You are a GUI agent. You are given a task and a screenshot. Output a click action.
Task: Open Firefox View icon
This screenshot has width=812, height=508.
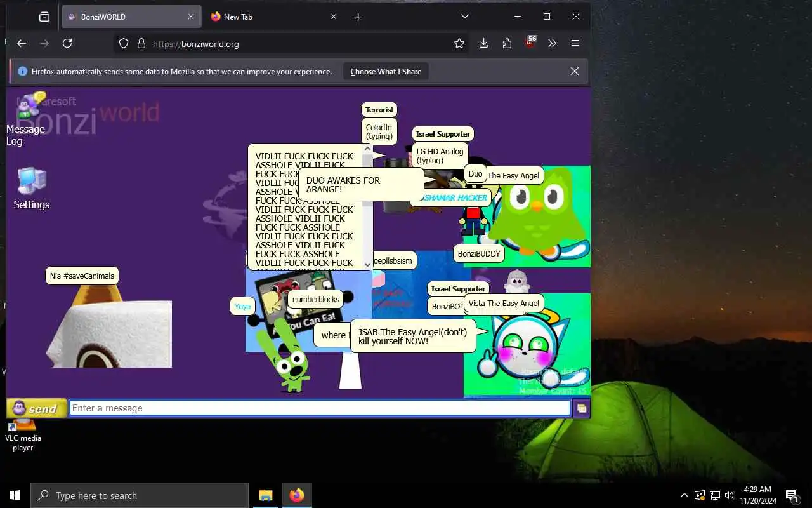point(44,17)
